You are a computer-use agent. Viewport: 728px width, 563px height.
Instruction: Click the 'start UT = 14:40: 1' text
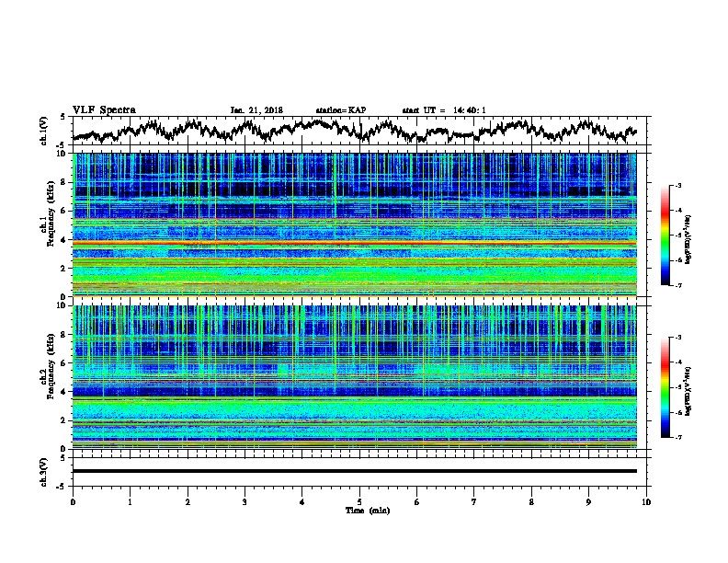coord(444,110)
